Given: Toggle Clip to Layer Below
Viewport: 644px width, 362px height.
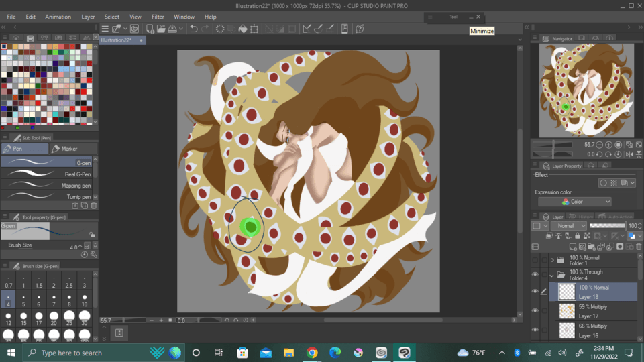Looking at the screenshot, I should (549, 235).
